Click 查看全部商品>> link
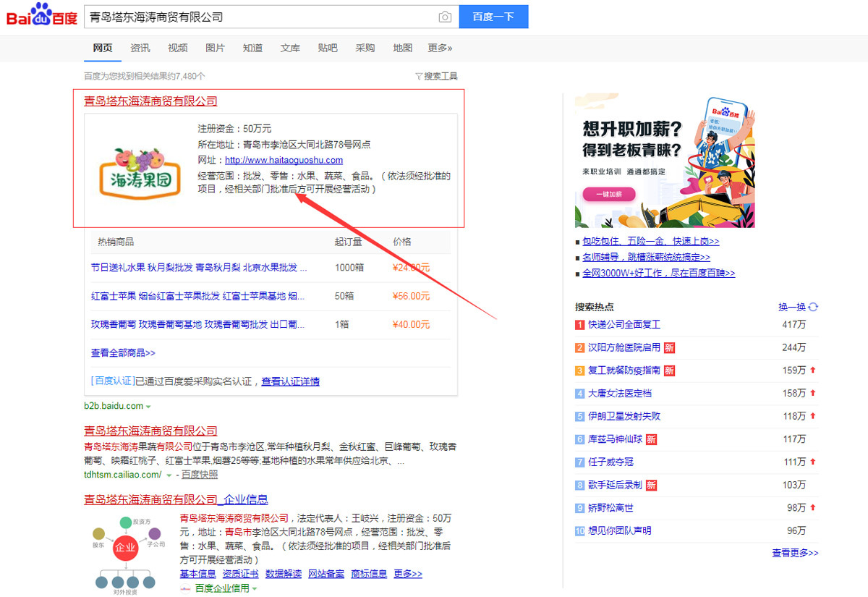 click(123, 353)
